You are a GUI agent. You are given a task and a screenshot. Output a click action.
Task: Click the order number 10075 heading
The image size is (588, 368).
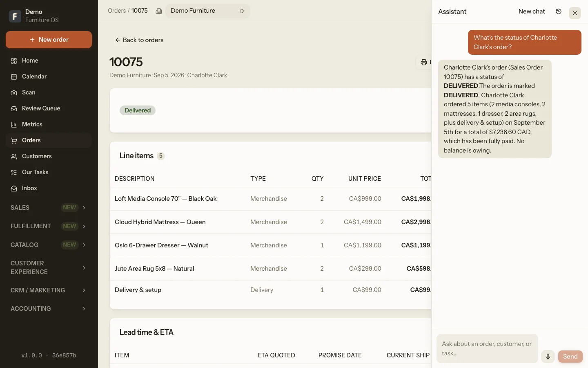click(126, 62)
